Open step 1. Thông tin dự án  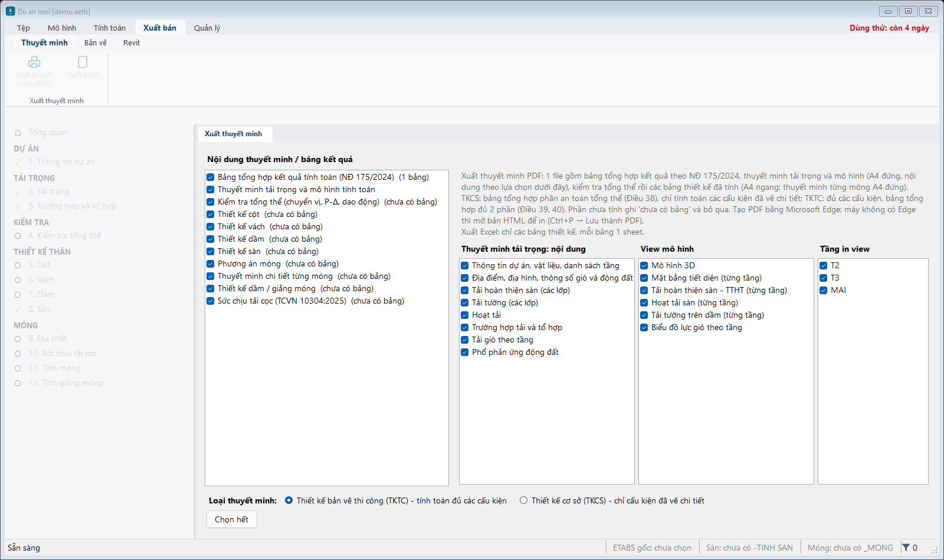click(61, 162)
